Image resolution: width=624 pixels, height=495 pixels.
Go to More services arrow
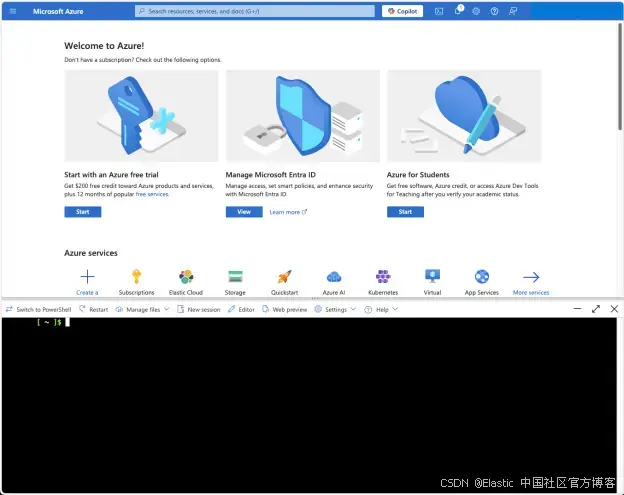(x=531, y=277)
